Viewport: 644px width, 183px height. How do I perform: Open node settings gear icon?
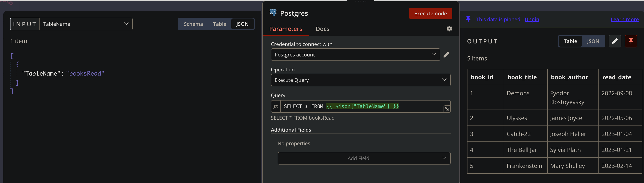(x=449, y=29)
